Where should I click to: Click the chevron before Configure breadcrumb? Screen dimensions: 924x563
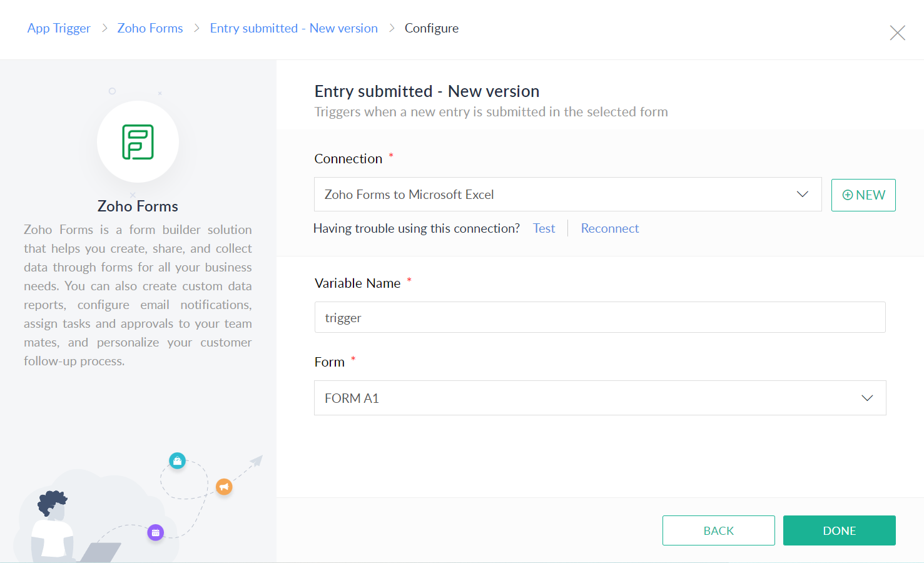[x=392, y=28]
